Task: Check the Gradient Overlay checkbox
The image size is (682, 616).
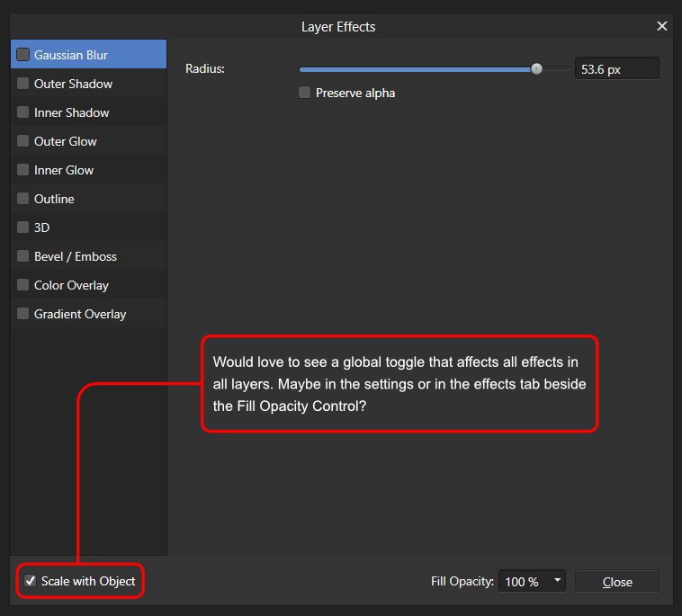Action: click(23, 314)
